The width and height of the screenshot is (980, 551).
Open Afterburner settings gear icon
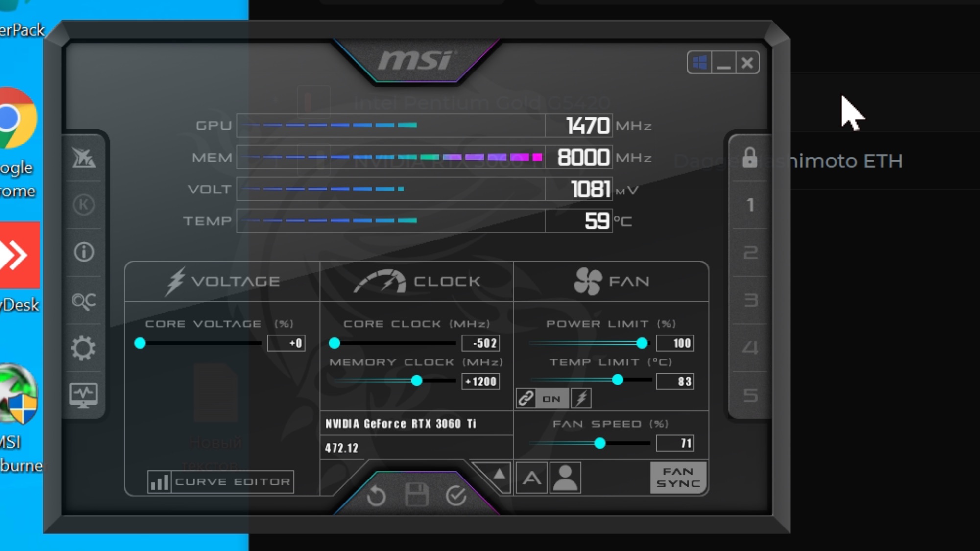[83, 348]
